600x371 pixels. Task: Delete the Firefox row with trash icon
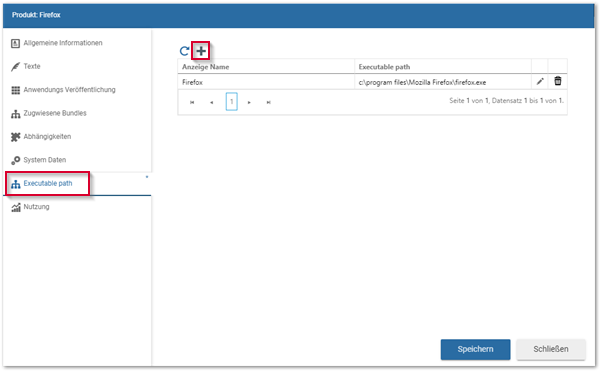click(558, 81)
